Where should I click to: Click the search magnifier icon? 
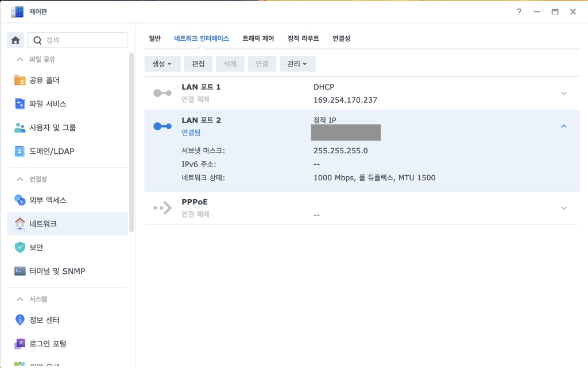37,40
